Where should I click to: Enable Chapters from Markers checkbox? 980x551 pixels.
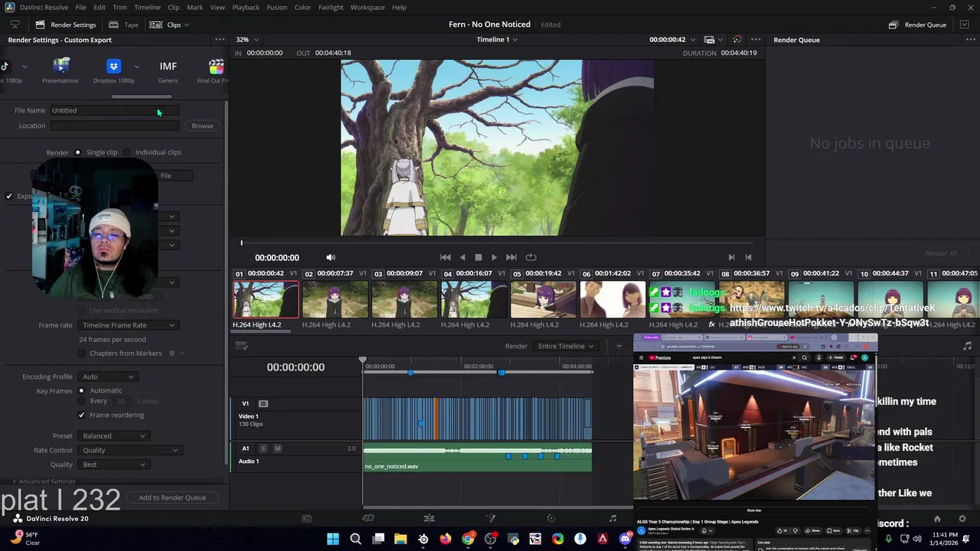(82, 353)
